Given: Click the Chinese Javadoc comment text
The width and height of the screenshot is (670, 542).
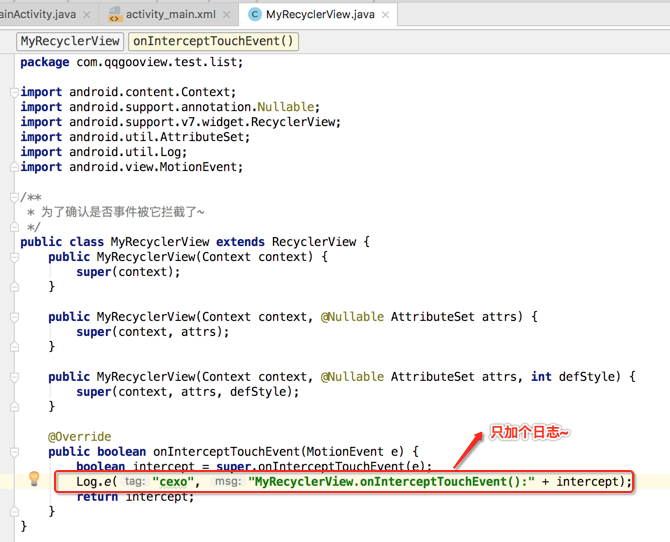Looking at the screenshot, I should tap(123, 212).
